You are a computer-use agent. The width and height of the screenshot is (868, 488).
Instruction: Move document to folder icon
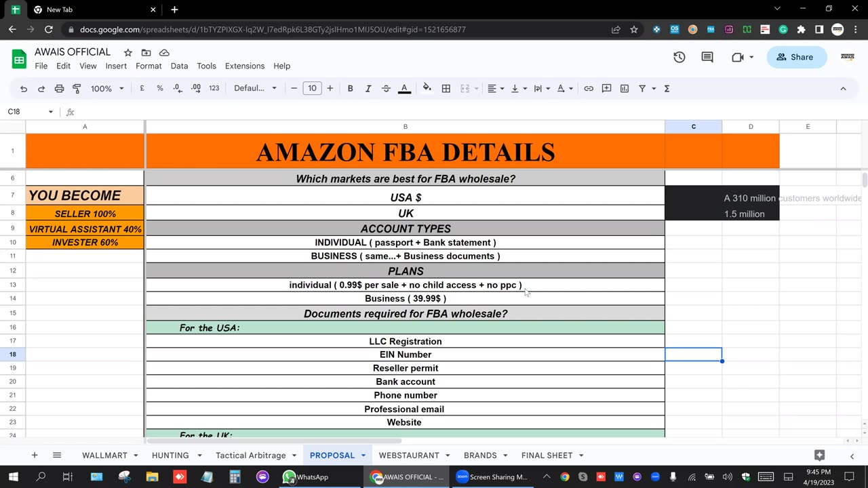click(x=146, y=52)
